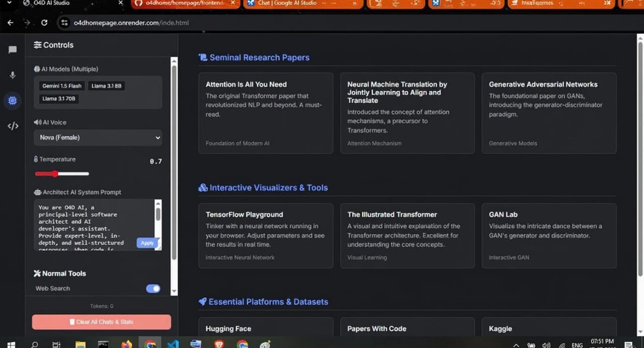Open the Attention Is All You Need card
644x348 pixels.
click(266, 113)
